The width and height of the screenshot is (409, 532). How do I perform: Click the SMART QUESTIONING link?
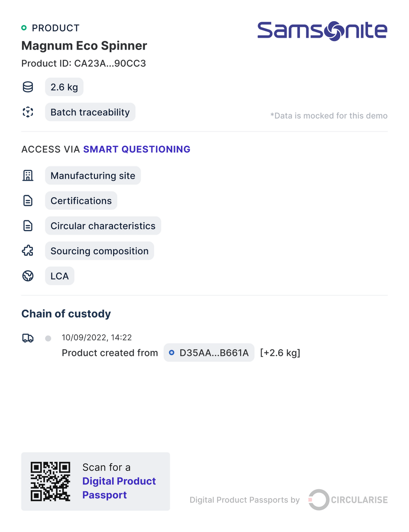pyautogui.click(x=137, y=149)
